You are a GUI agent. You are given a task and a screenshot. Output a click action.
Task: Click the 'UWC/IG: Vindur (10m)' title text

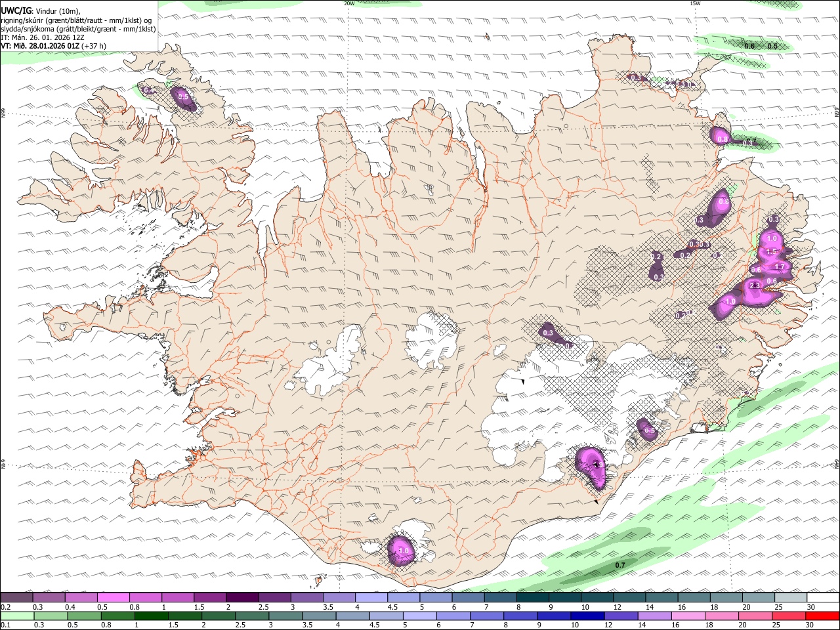(x=41, y=10)
